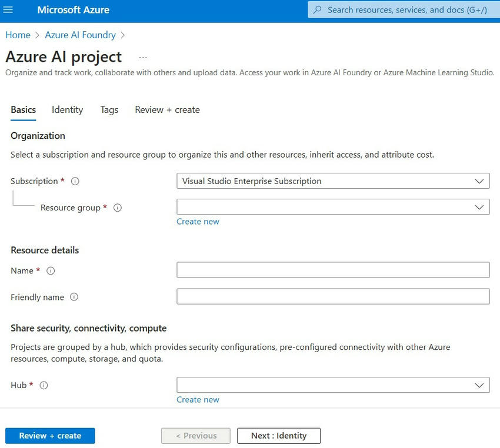500x448 pixels.
Task: Open the Tags tab
Action: (x=109, y=110)
